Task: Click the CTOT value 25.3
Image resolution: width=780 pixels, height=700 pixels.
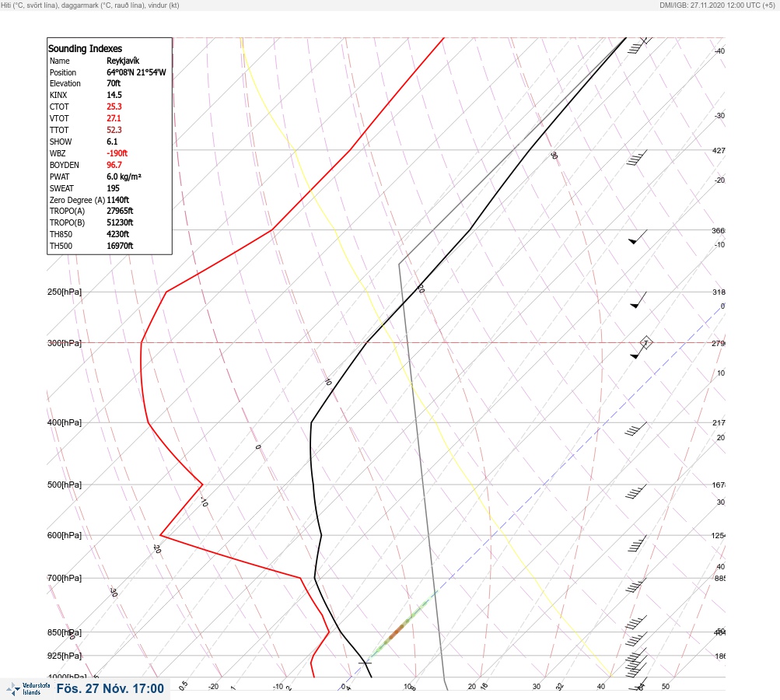Action: [114, 107]
